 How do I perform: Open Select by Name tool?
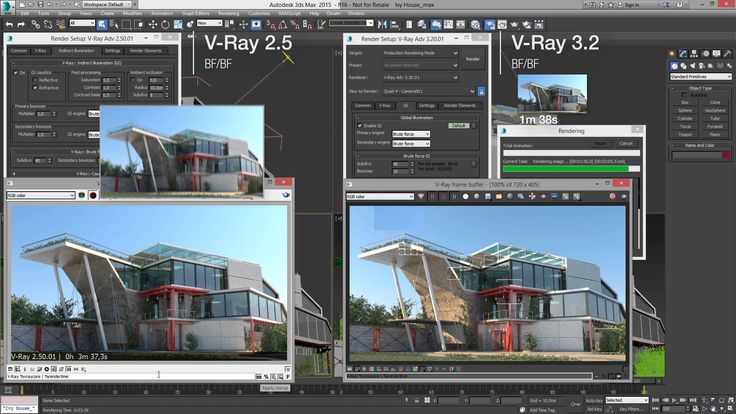click(x=114, y=24)
